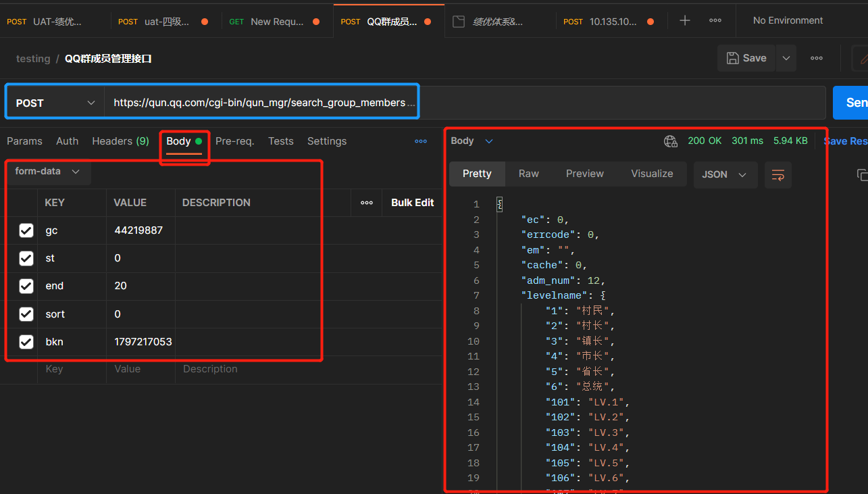868x494 pixels.
Task: Click the bkn value 1797217053
Action: (x=143, y=342)
